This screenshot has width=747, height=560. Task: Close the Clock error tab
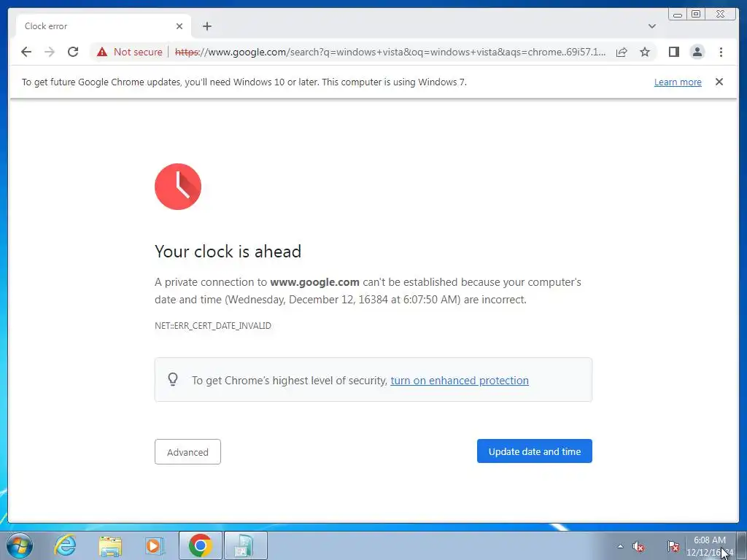[179, 26]
